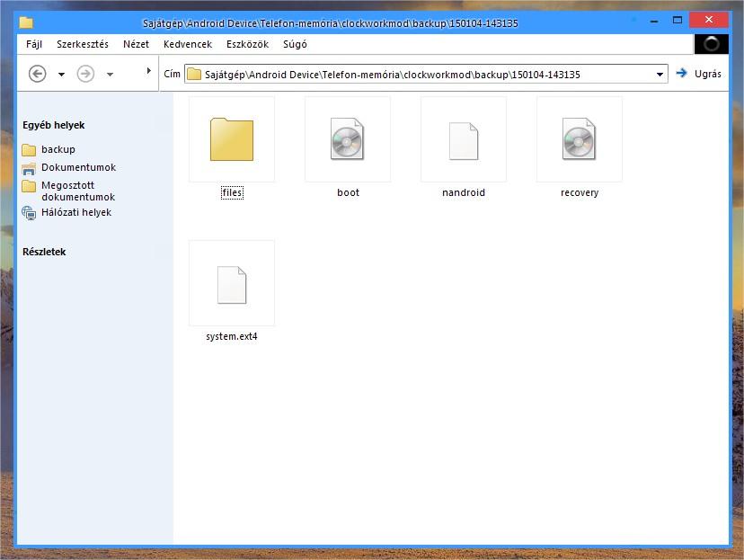
Task: Click the address bar path field
Action: click(x=426, y=74)
